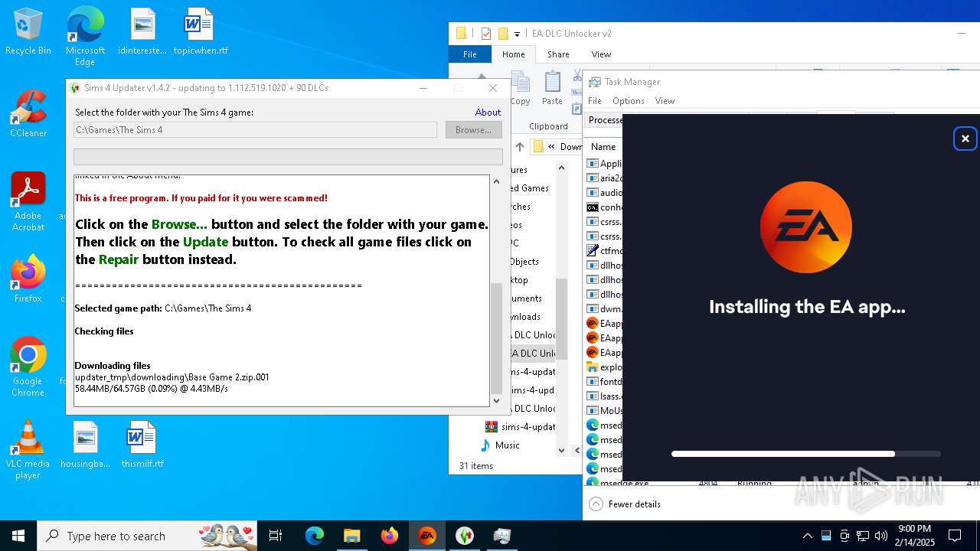Select the ctfmon process row

[x=605, y=251]
